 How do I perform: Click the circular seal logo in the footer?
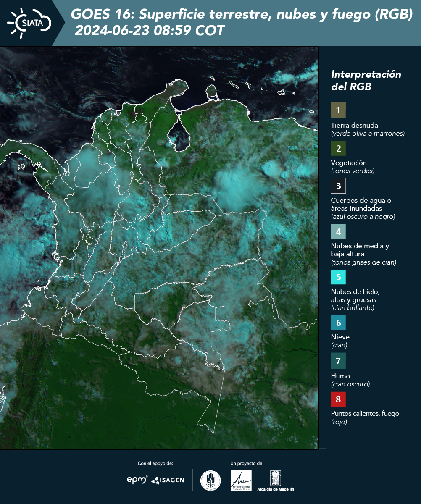(210, 480)
